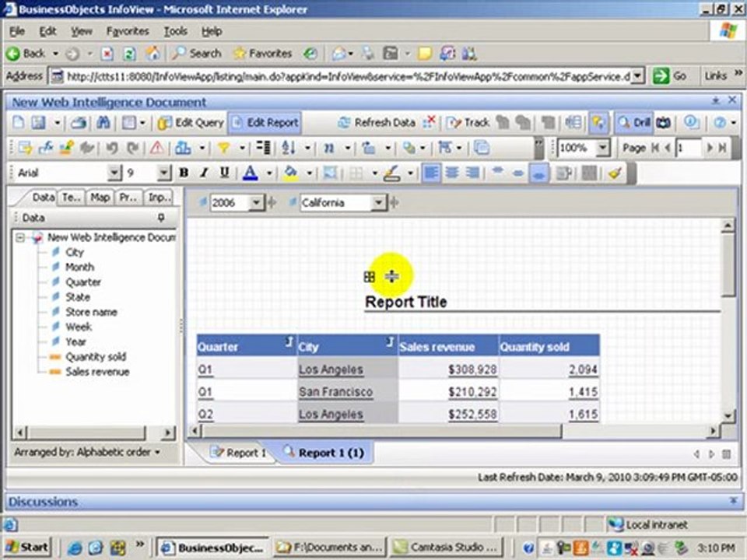Open the California state filter dropdown
This screenshot has width=747, height=560.
pos(378,203)
